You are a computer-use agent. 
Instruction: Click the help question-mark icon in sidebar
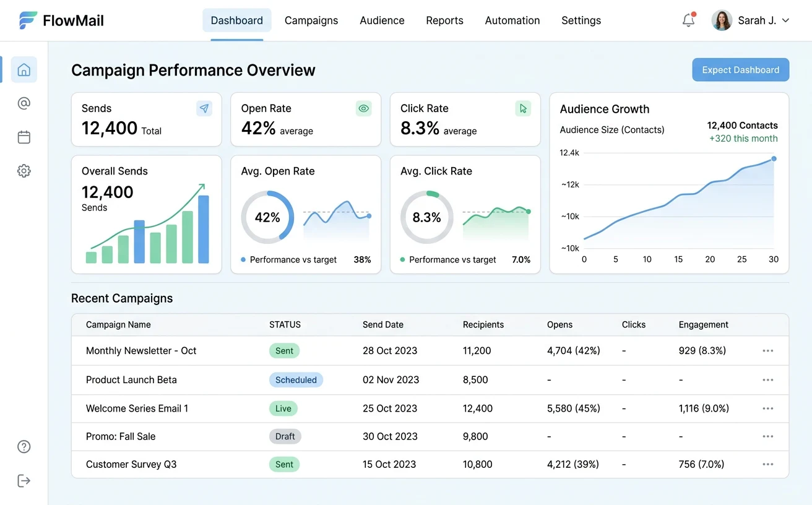click(x=24, y=447)
